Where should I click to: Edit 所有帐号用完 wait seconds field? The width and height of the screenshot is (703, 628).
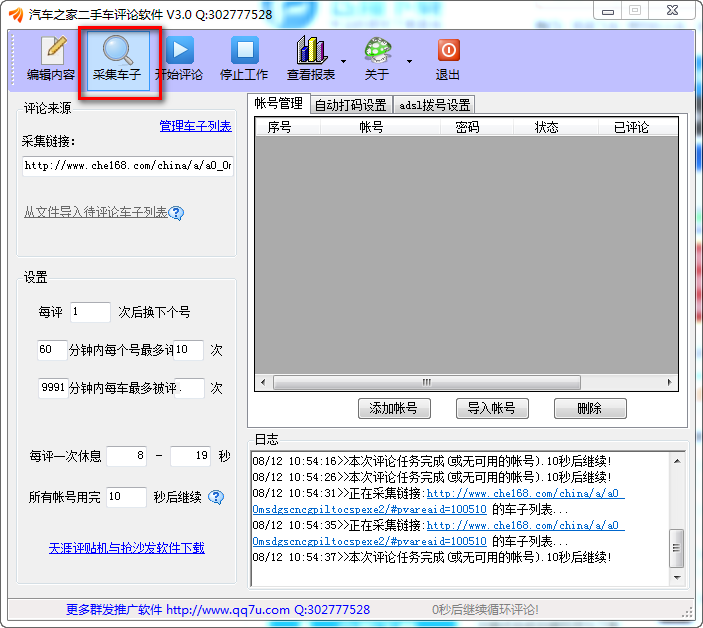coord(126,497)
